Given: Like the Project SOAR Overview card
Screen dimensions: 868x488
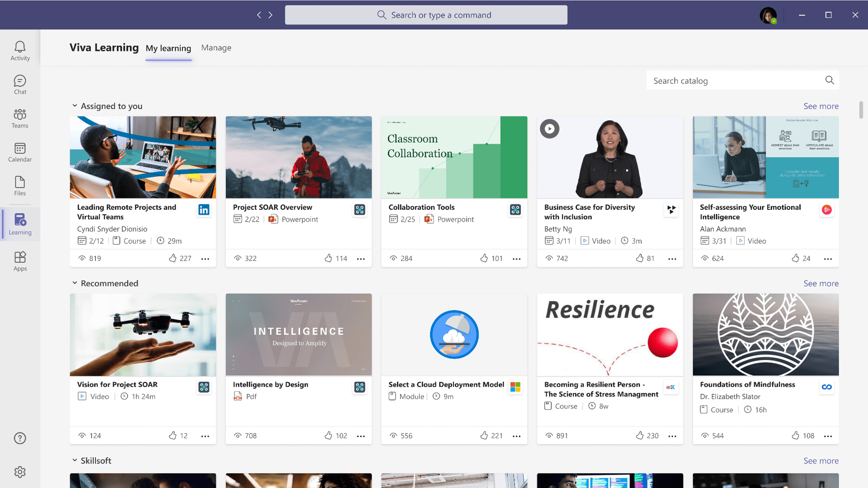Looking at the screenshot, I should [x=328, y=258].
